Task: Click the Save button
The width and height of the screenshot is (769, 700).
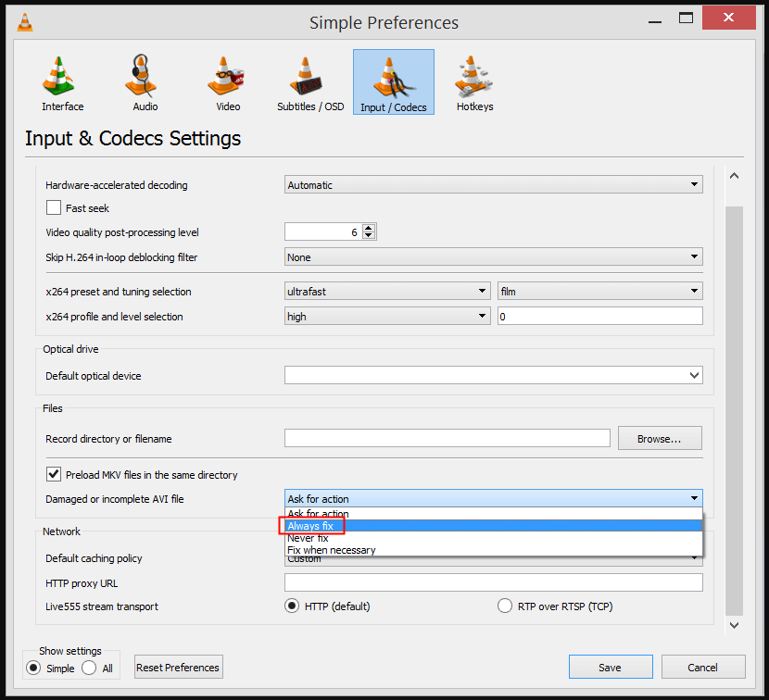Action: tap(610, 668)
